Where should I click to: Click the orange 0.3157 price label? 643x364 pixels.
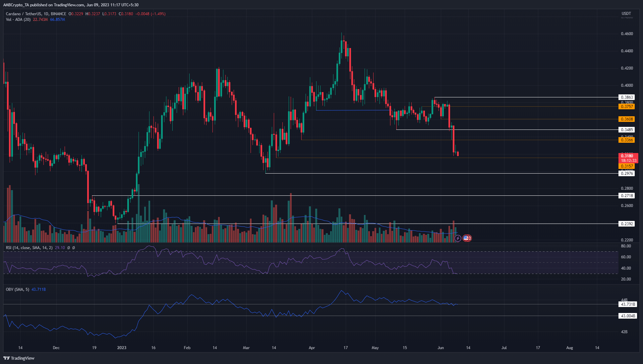coord(627,166)
